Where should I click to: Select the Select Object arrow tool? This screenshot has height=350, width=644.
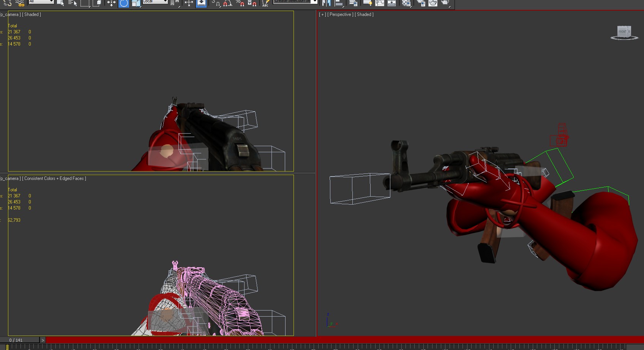click(60, 3)
